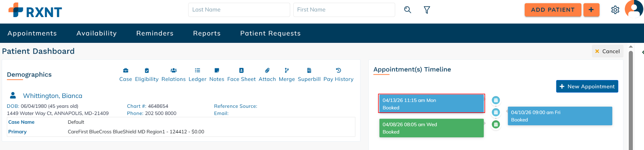Switch to the Availability tab
This screenshot has height=150, width=644.
point(97,33)
